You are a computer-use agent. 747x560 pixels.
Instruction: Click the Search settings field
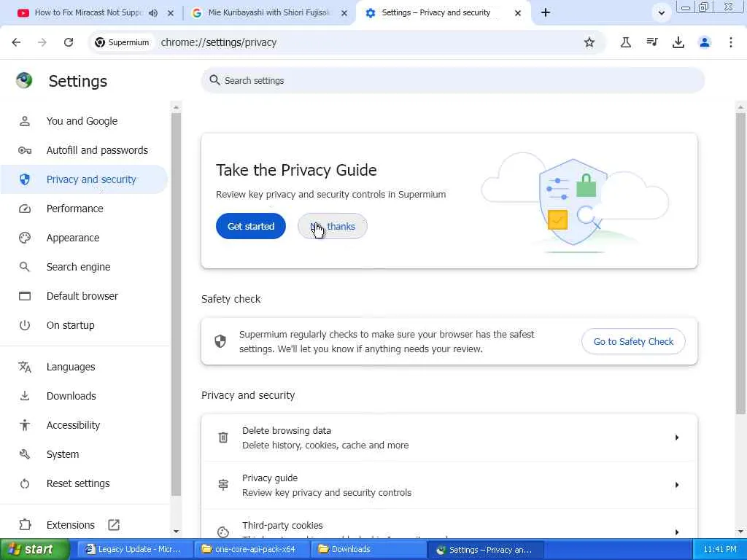click(x=452, y=80)
